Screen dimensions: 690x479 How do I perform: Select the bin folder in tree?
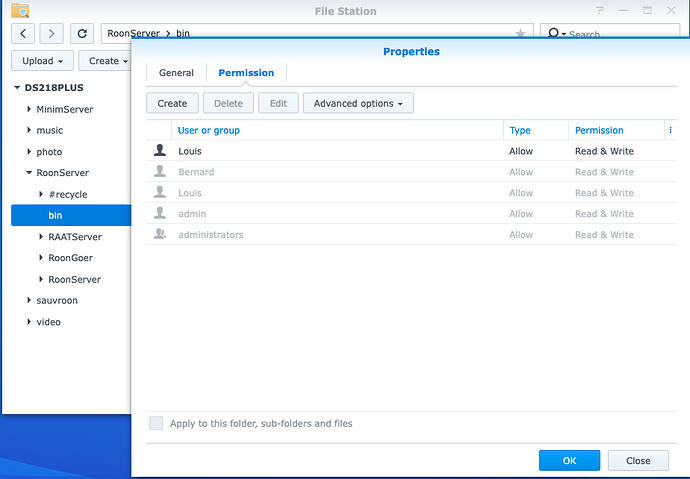(71, 215)
